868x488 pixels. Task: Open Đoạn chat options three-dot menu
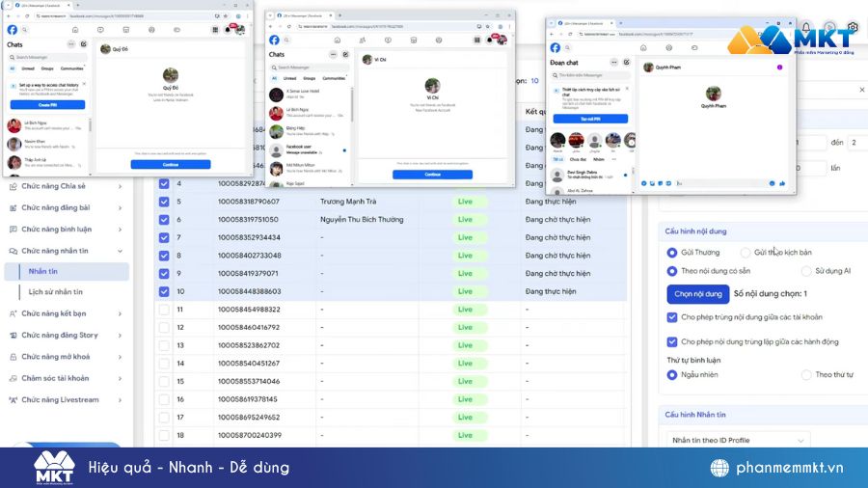(x=614, y=63)
